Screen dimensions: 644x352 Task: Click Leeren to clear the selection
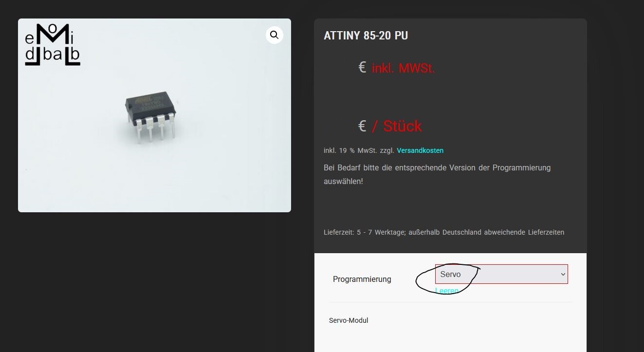(x=447, y=291)
